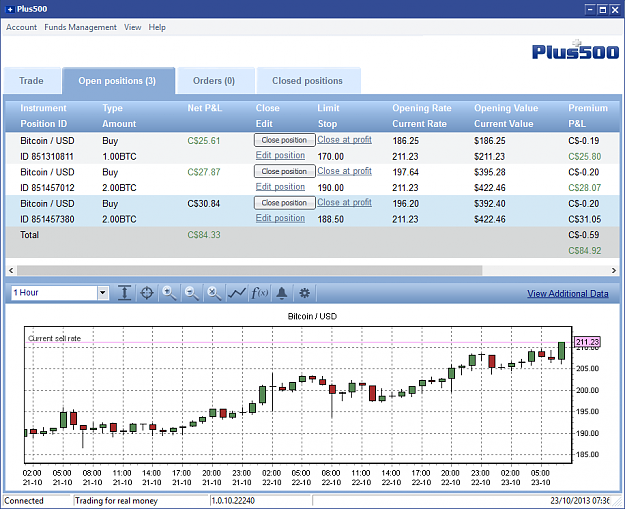Open the 1 Hour timeframe dropdown

(103, 293)
